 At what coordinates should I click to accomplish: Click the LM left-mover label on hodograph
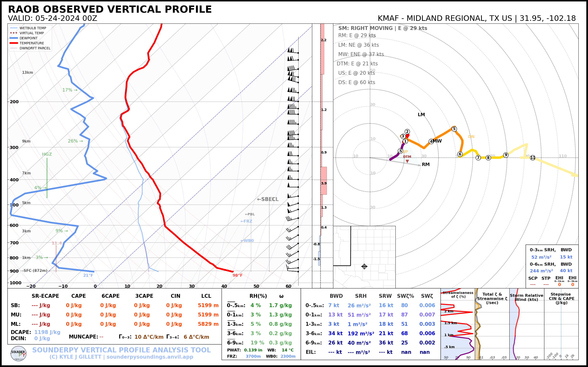(421, 115)
